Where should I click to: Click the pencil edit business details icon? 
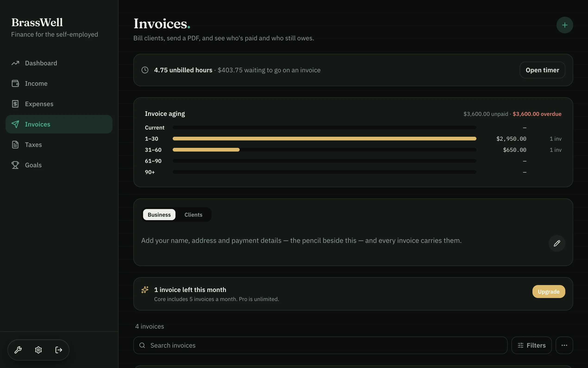pos(557,243)
